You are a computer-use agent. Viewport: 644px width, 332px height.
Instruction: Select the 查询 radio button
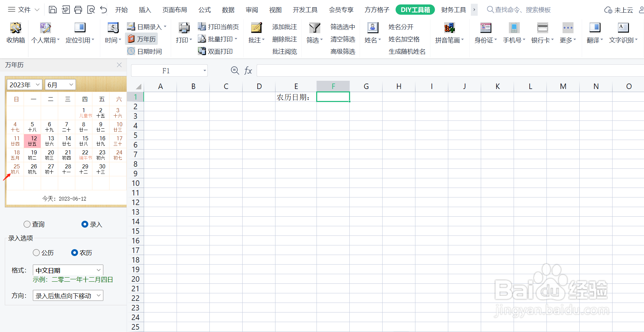click(x=27, y=224)
